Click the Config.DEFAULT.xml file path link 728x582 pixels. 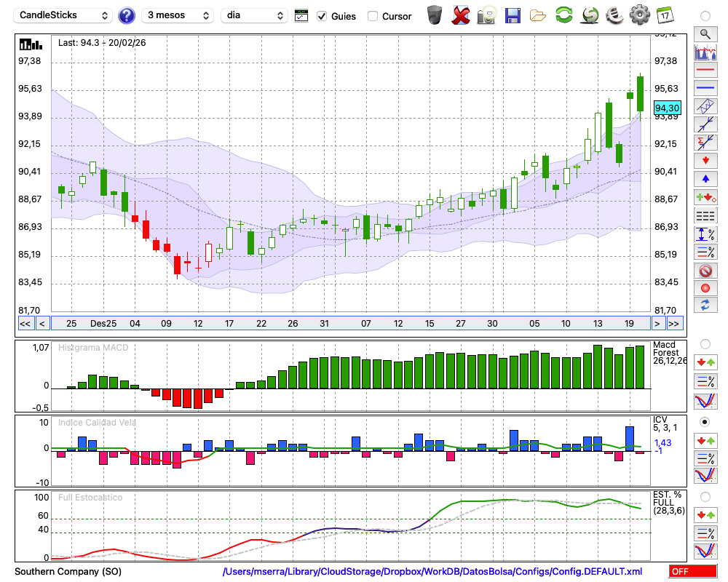click(432, 571)
